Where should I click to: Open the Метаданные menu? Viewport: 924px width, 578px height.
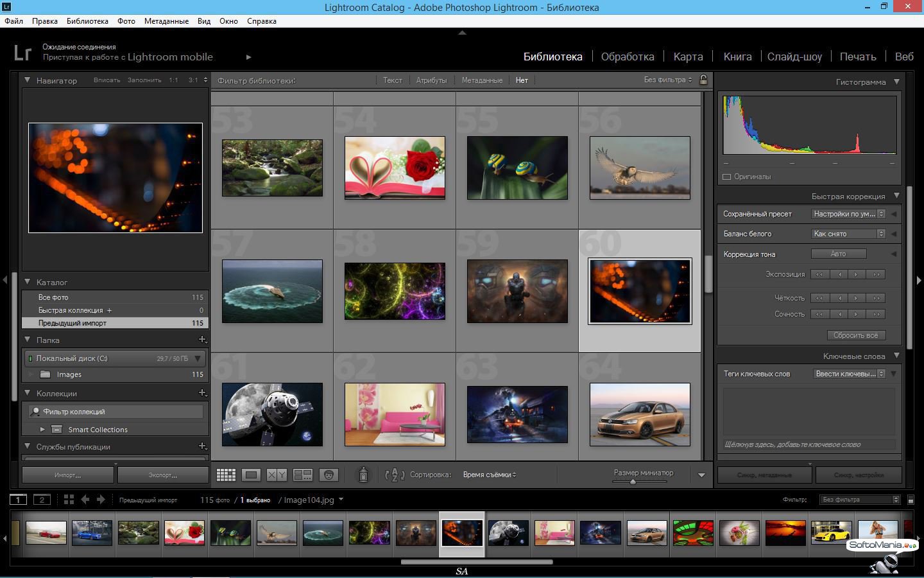coord(166,21)
